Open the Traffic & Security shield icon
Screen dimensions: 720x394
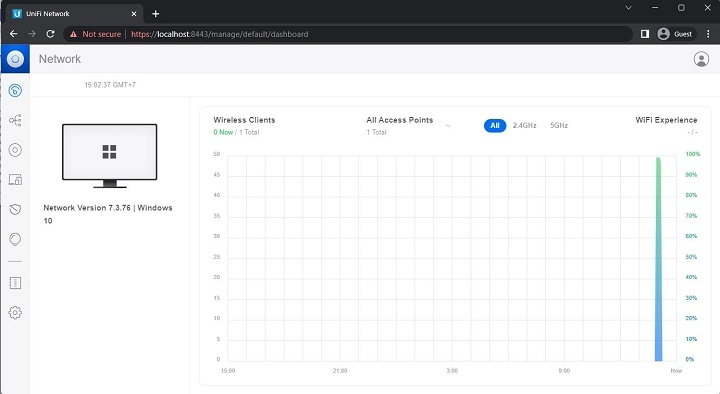click(15, 209)
